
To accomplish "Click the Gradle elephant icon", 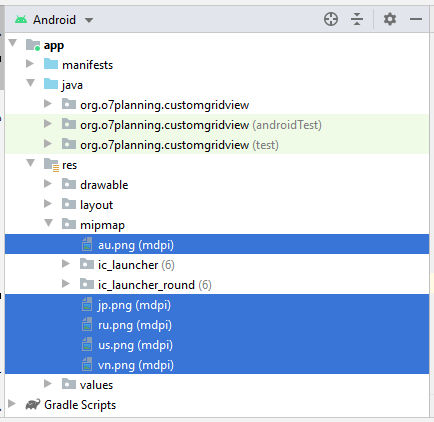I will pyautogui.click(x=33, y=405).
